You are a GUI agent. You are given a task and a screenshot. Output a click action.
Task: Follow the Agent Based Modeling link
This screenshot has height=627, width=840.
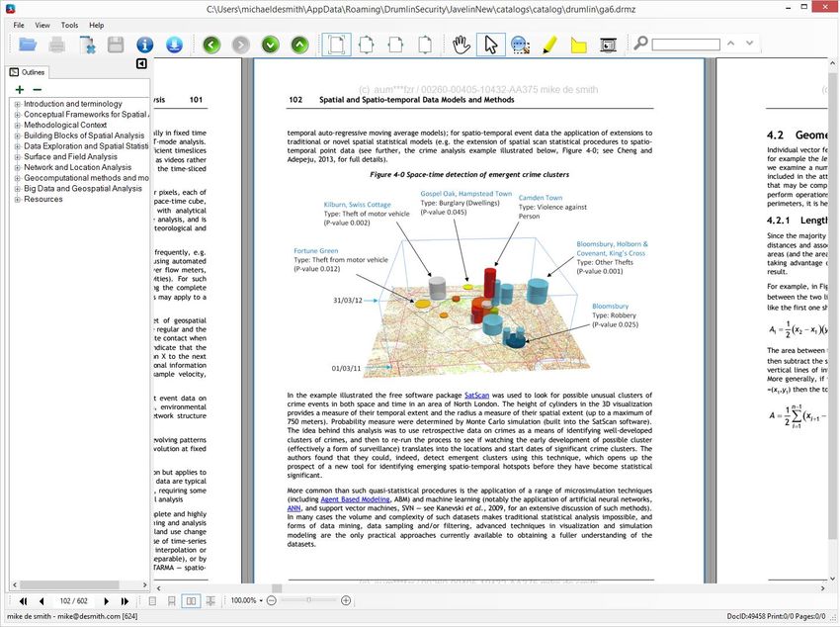point(355,499)
